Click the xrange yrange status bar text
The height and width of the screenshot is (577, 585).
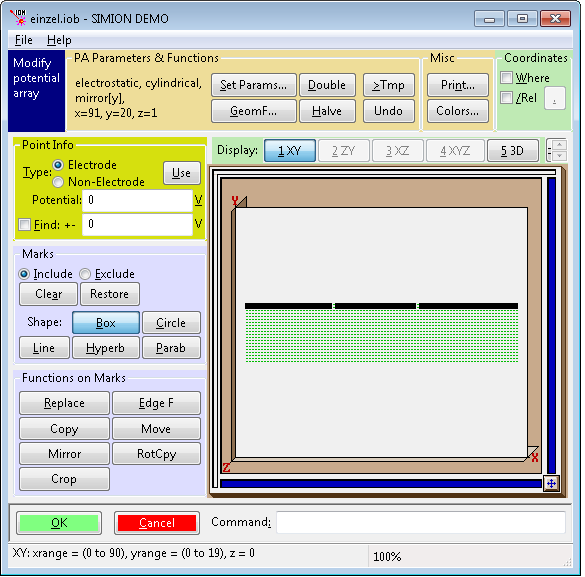[134, 553]
